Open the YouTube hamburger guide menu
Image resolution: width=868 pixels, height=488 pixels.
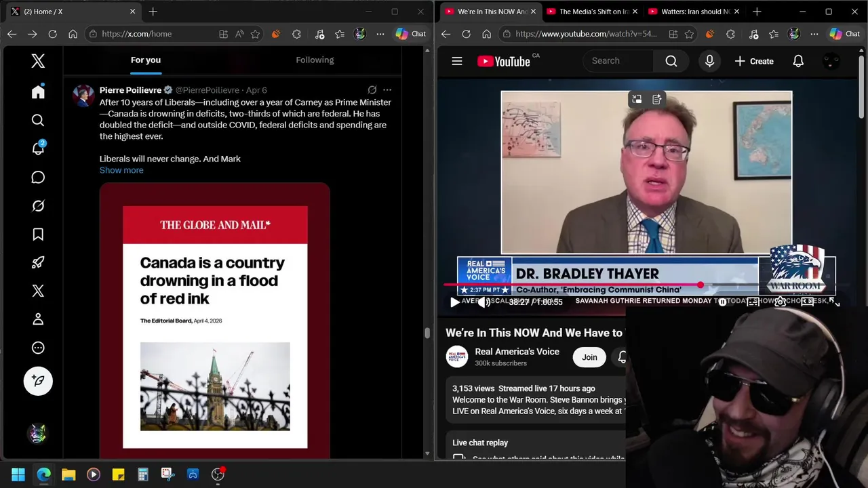point(457,61)
